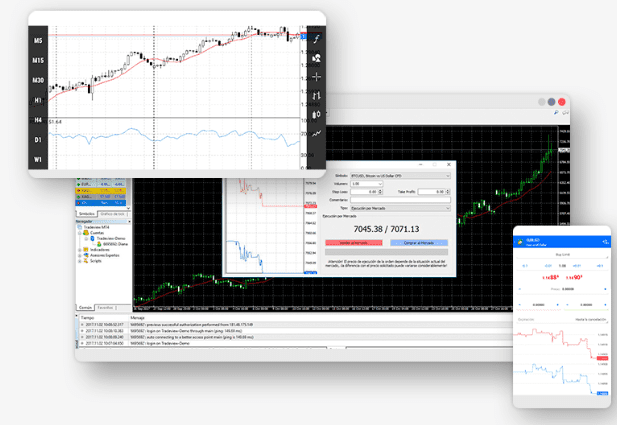Select the H4 timeframe
Viewport: 617px width, 425px height.
pos(38,120)
